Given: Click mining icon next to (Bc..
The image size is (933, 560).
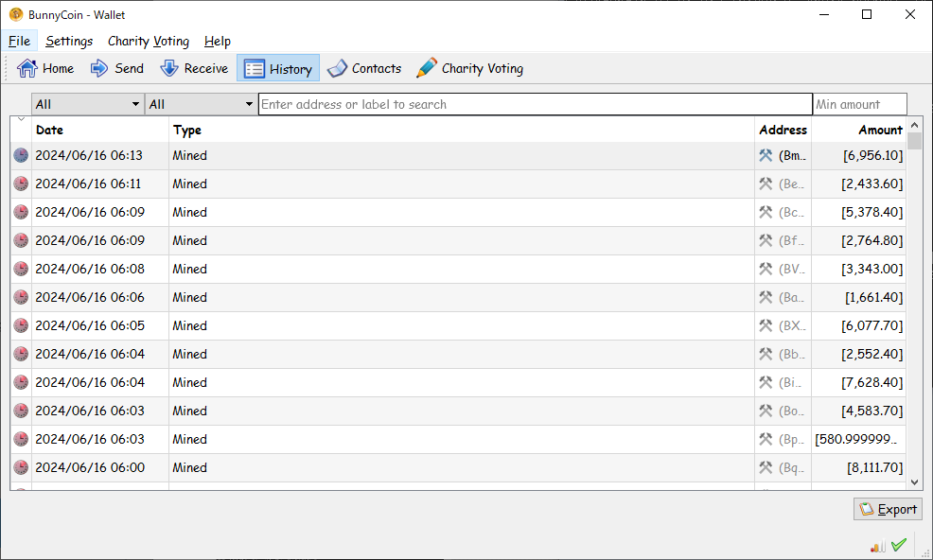Looking at the screenshot, I should (x=766, y=212).
